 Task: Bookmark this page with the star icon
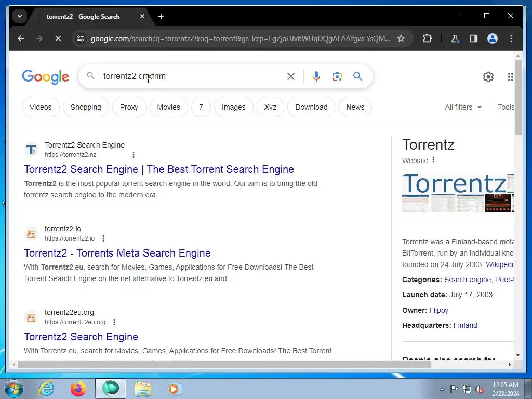pyautogui.click(x=401, y=38)
